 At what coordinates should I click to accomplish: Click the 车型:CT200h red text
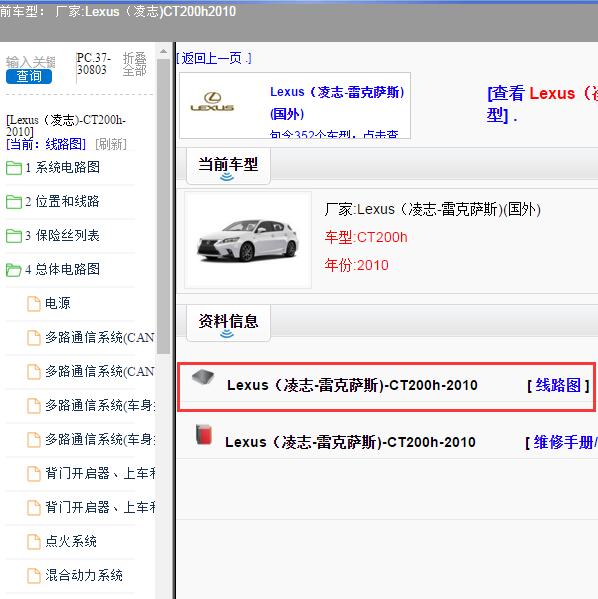[x=366, y=238]
